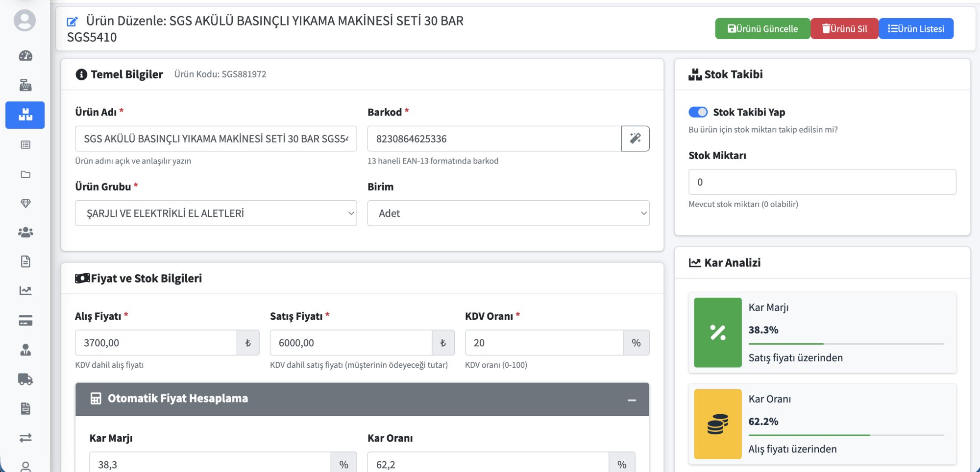The image size is (980, 472).
Task: Click the Kar Marjı progress bar
Action: [846, 344]
